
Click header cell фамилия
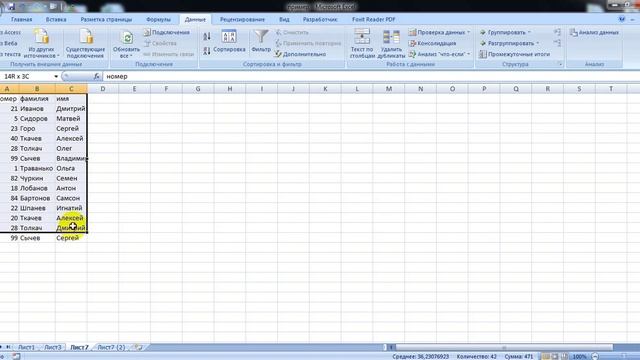[x=37, y=99]
